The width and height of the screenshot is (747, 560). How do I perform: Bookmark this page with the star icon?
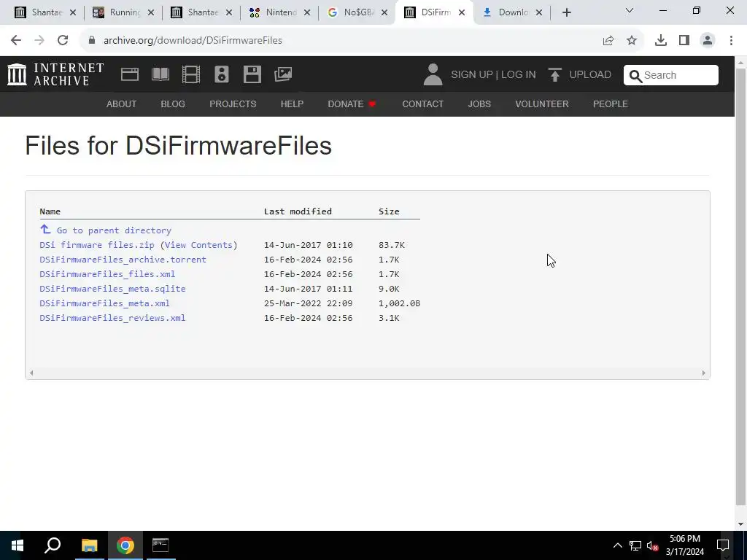pos(632,41)
